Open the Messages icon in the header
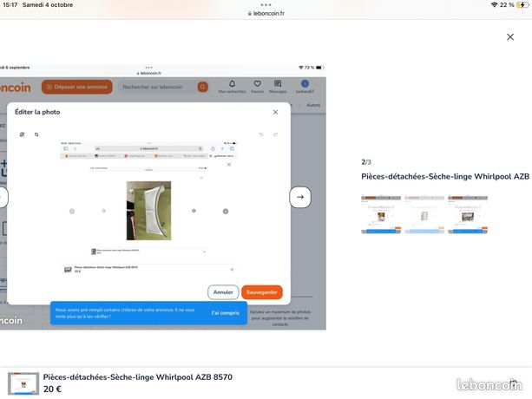The height and width of the screenshot is (399, 532). tap(278, 85)
